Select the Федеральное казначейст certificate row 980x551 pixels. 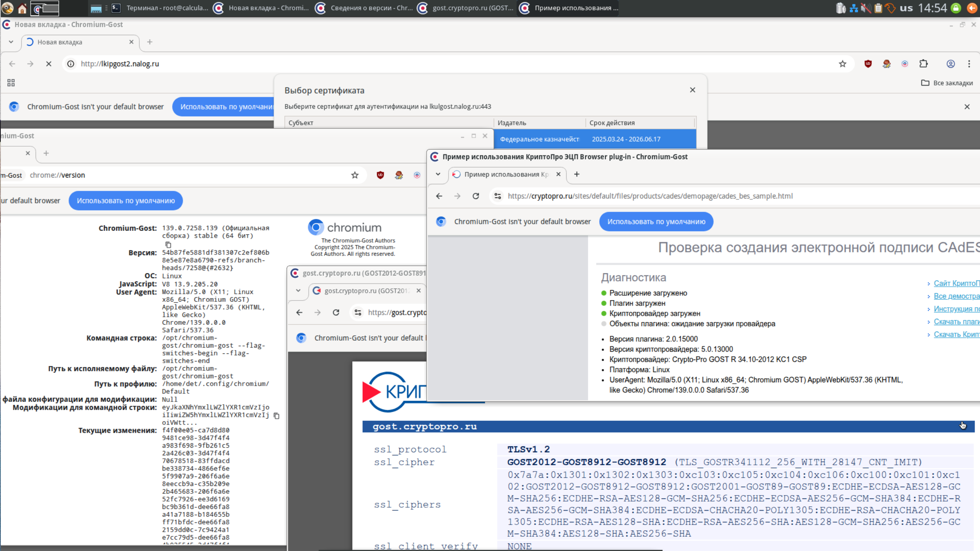tap(595, 139)
